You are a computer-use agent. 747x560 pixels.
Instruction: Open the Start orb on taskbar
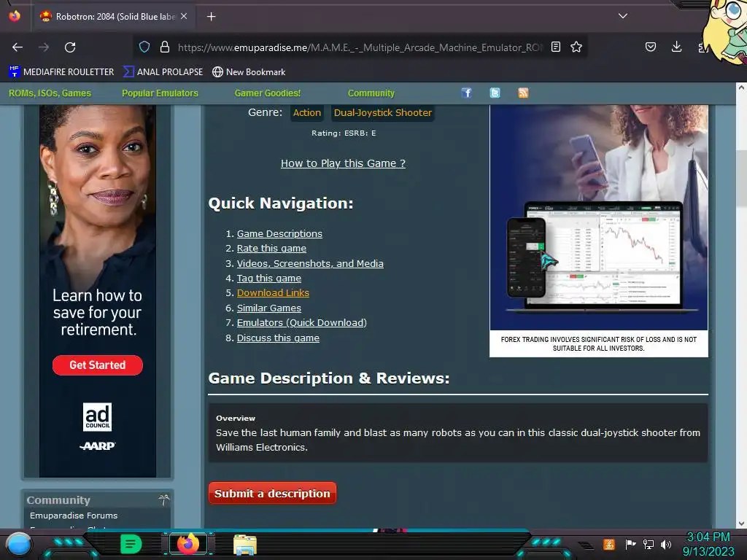click(x=18, y=544)
